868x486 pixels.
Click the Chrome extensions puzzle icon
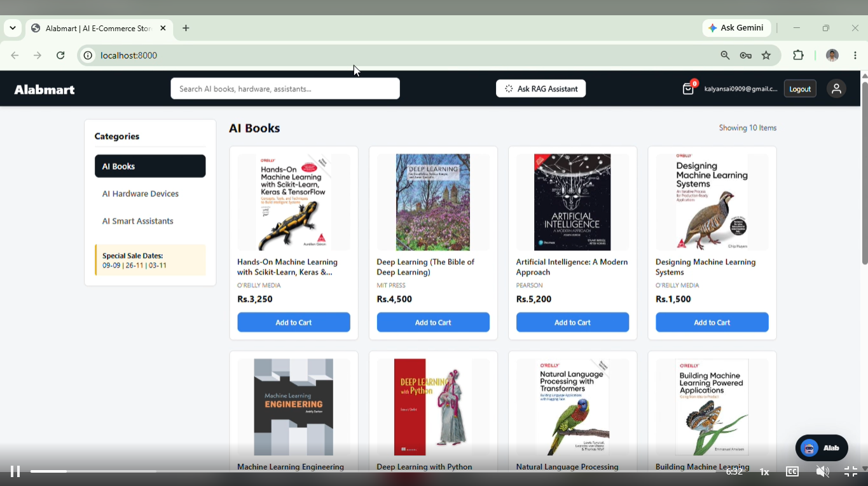[798, 55]
